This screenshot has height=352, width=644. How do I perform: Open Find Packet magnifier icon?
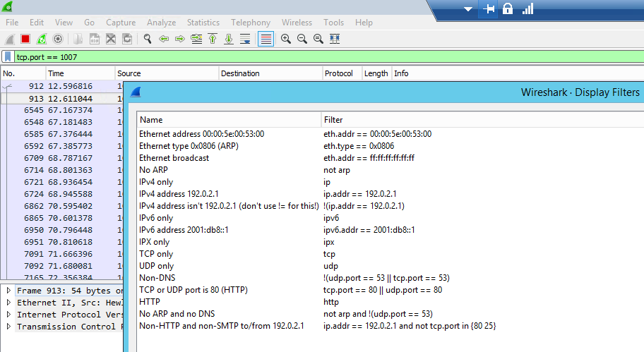147,39
